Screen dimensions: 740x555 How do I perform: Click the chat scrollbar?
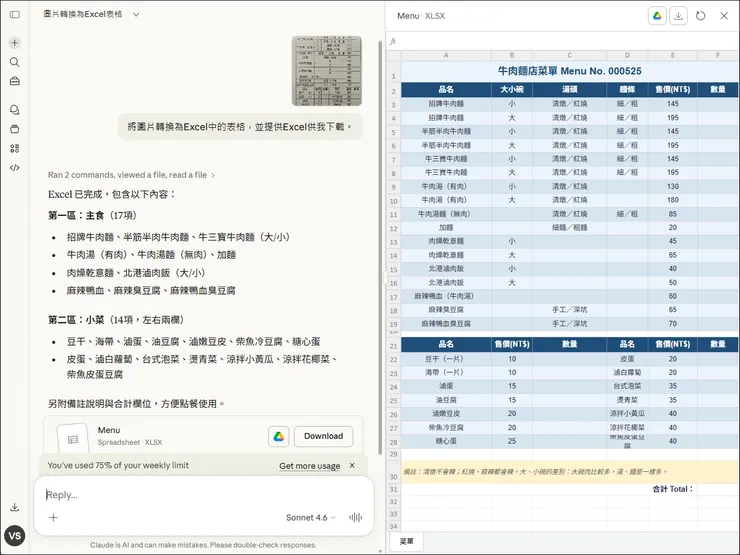coord(380,247)
